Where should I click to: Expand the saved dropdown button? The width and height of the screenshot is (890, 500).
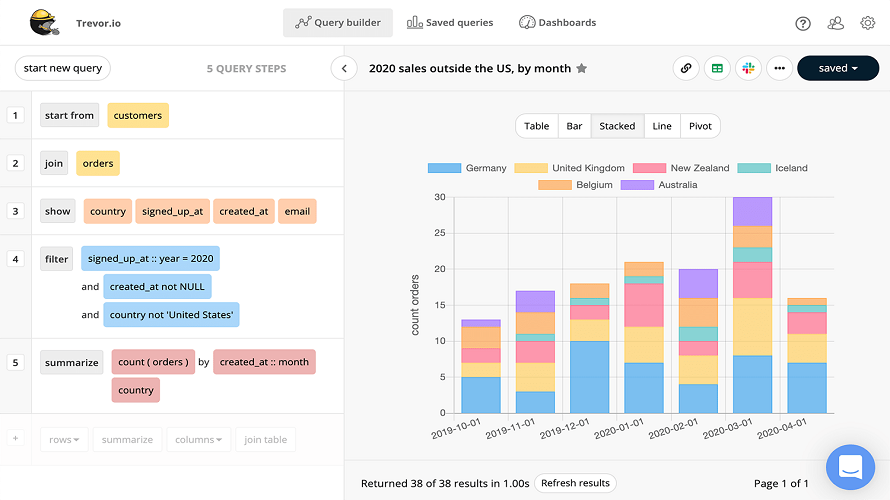(x=838, y=68)
